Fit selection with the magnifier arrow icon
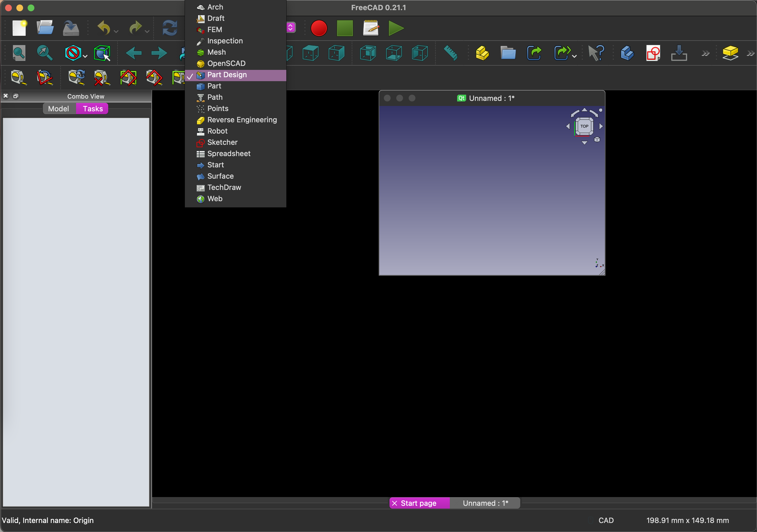This screenshot has width=757, height=532. 45,53
